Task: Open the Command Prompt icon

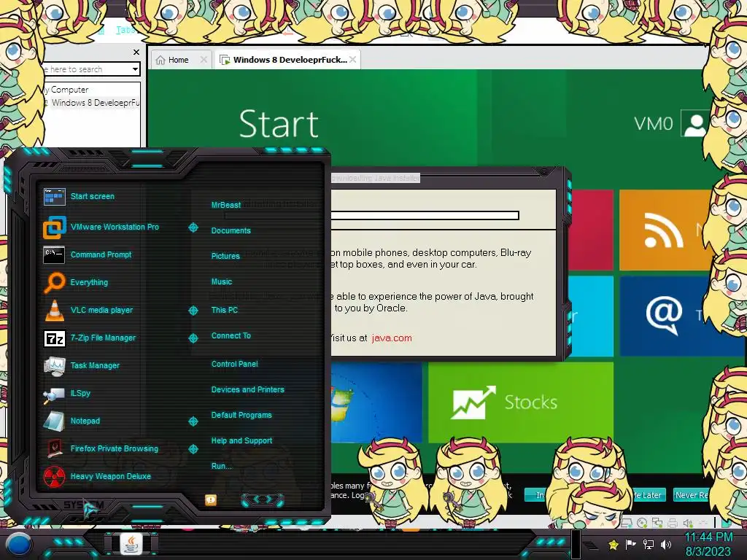Action: click(54, 254)
